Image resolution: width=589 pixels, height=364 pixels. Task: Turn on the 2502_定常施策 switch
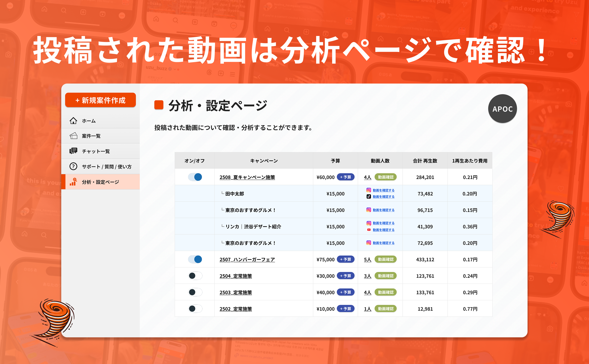tap(195, 309)
